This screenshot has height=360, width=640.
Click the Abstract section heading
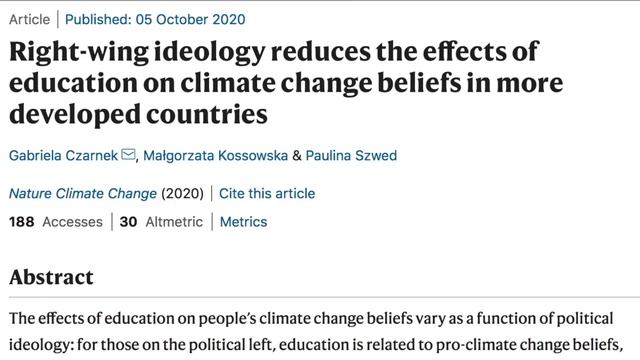51,278
